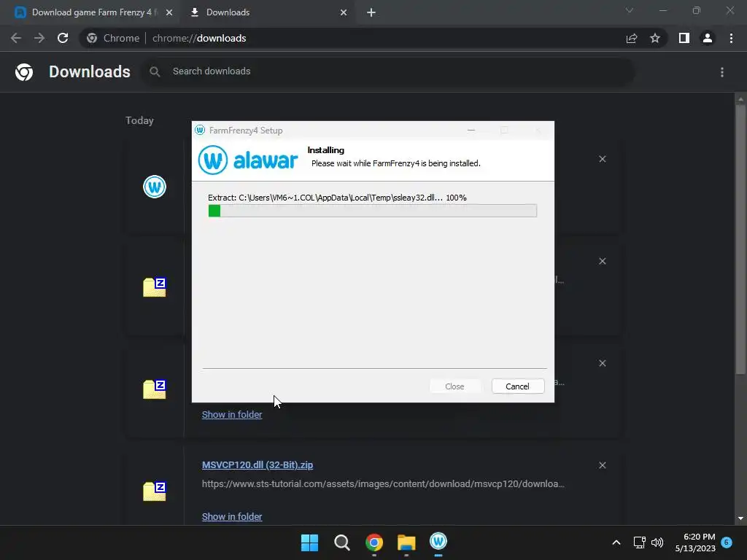747x560 pixels.
Task: Go back using Chrome's back arrow
Action: point(16,38)
